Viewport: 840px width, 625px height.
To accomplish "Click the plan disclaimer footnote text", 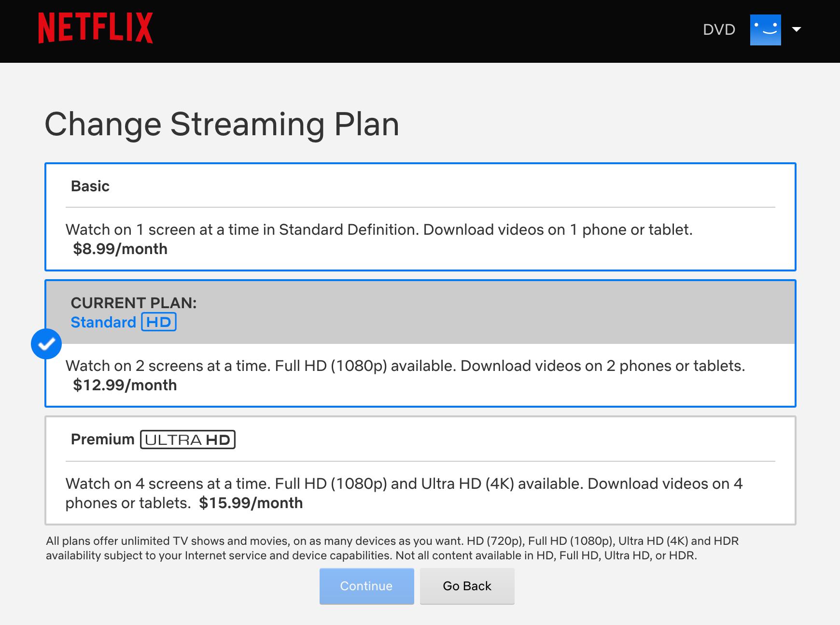I will [392, 548].
